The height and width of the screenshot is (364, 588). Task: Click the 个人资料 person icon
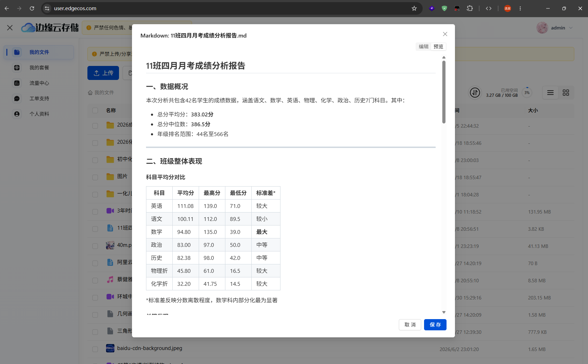[17, 114]
